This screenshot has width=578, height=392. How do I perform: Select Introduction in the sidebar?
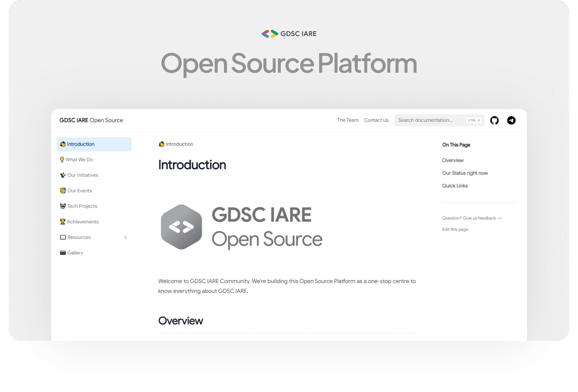[x=94, y=144]
